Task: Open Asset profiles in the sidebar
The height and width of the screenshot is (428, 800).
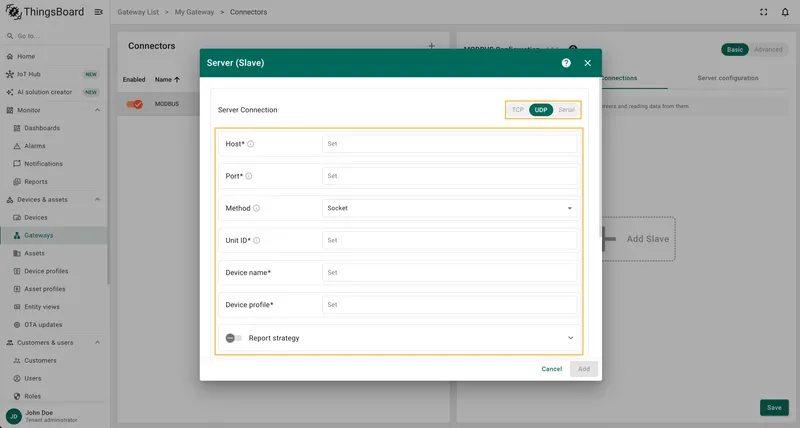Action: [x=54, y=289]
